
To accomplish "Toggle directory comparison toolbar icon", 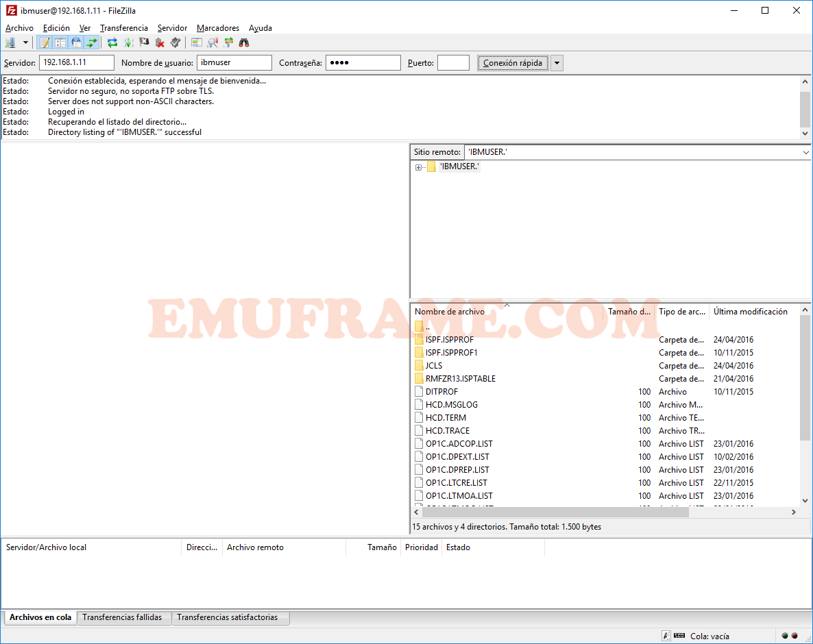I will coord(197,42).
